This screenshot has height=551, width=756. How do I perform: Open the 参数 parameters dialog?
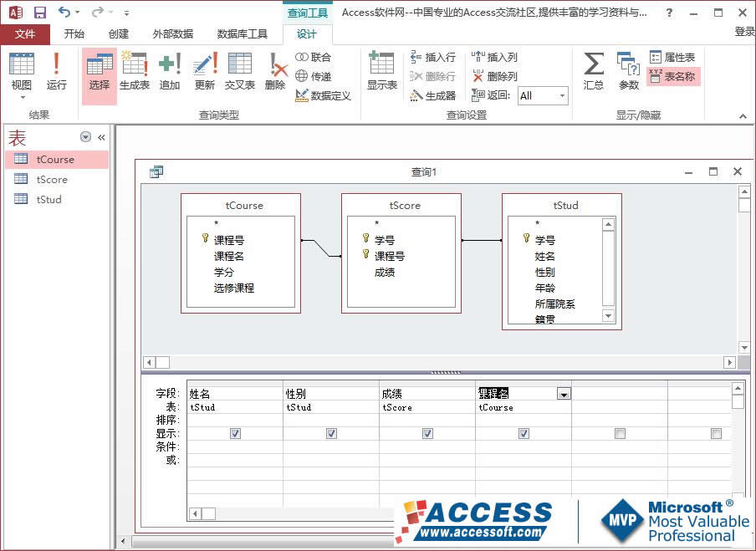coord(628,71)
